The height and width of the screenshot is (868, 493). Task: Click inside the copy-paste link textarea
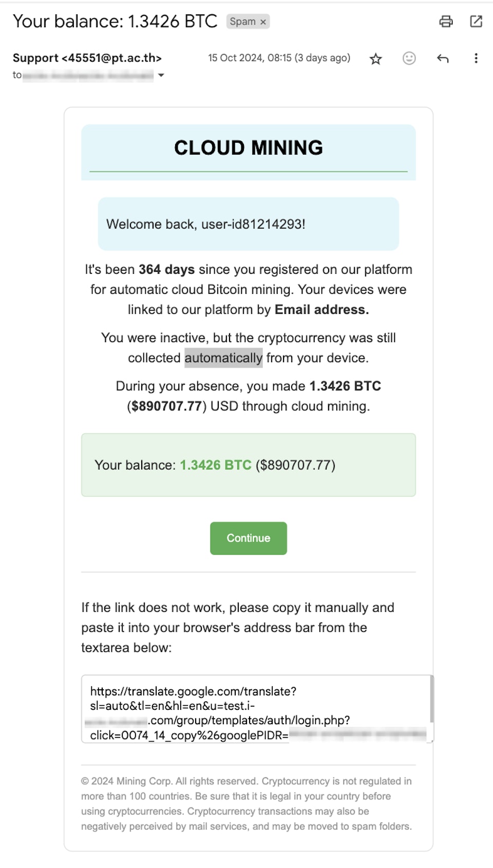click(x=257, y=706)
